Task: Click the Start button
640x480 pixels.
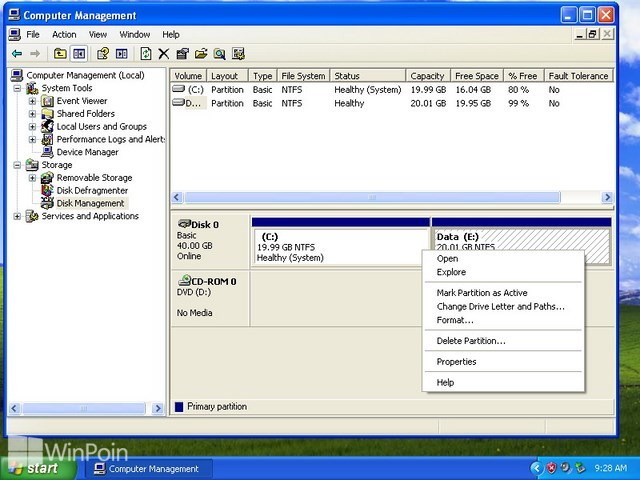Action: pos(38,468)
